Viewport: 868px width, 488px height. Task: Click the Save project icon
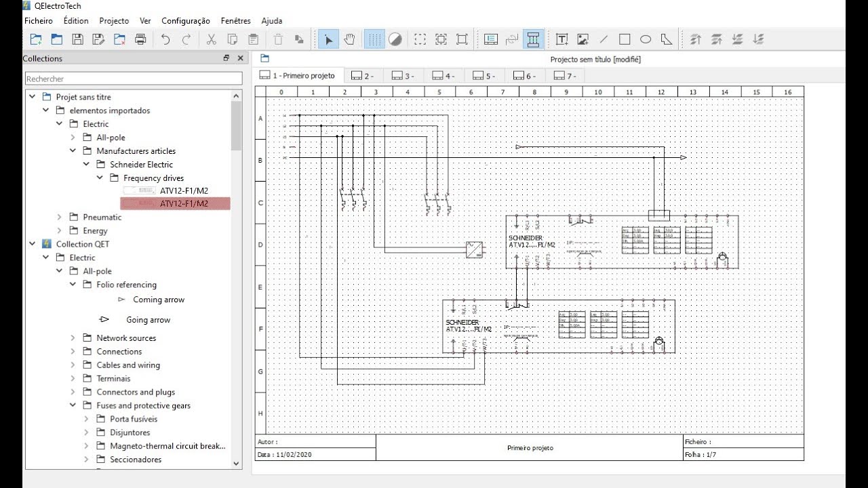point(77,39)
